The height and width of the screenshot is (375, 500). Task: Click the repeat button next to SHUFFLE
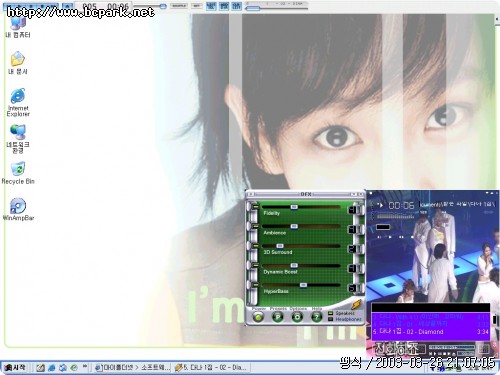coord(197,6)
